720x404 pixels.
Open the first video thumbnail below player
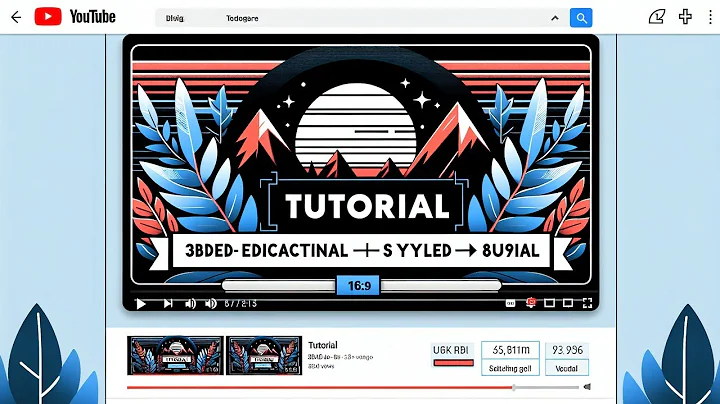[x=175, y=355]
